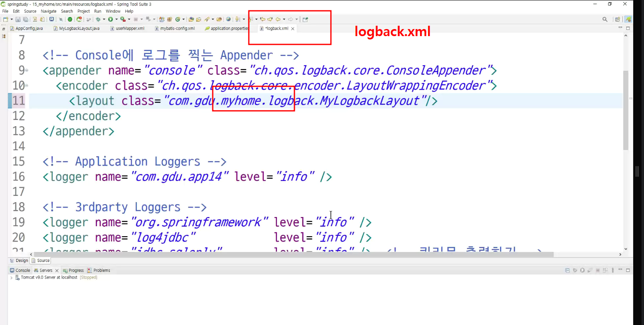Image resolution: width=644 pixels, height=325 pixels.
Task: Switch to the Design view tab
Action: [19, 261]
